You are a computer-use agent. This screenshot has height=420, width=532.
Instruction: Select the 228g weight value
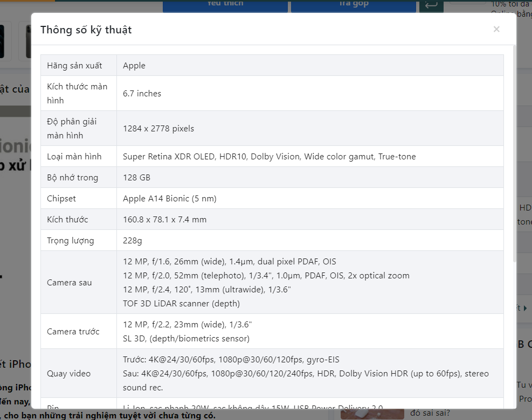pos(132,240)
